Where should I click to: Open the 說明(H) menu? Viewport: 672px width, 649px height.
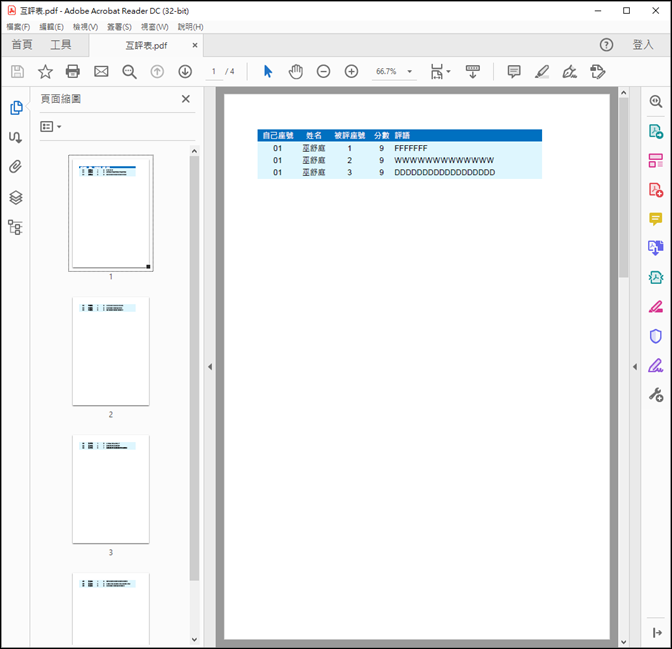click(190, 27)
